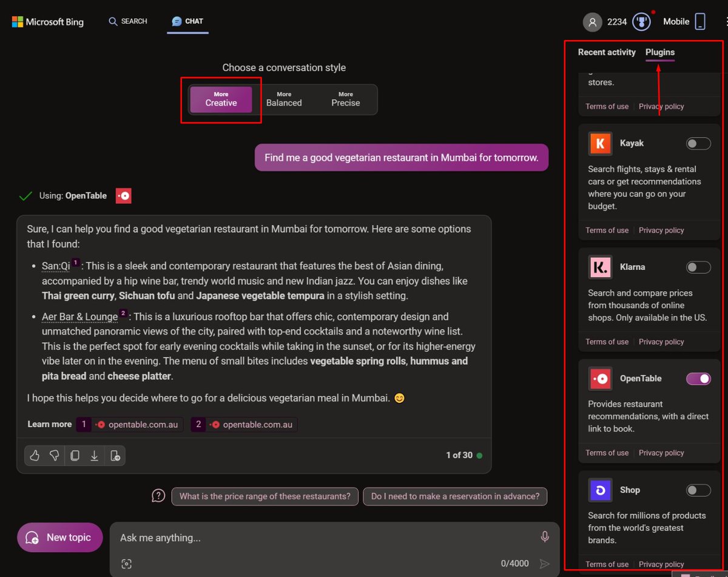Viewport: 728px width, 577px height.
Task: Enable the Klarna plugin toggle
Action: click(698, 267)
